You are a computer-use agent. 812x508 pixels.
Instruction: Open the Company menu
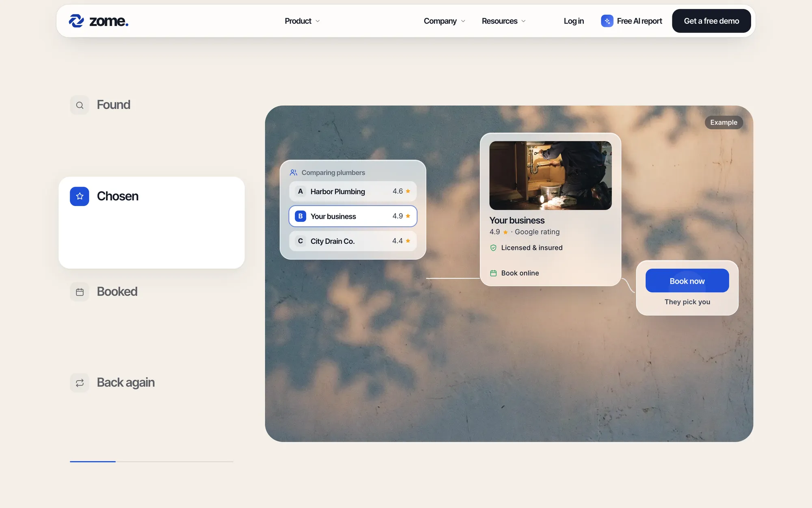(x=444, y=21)
